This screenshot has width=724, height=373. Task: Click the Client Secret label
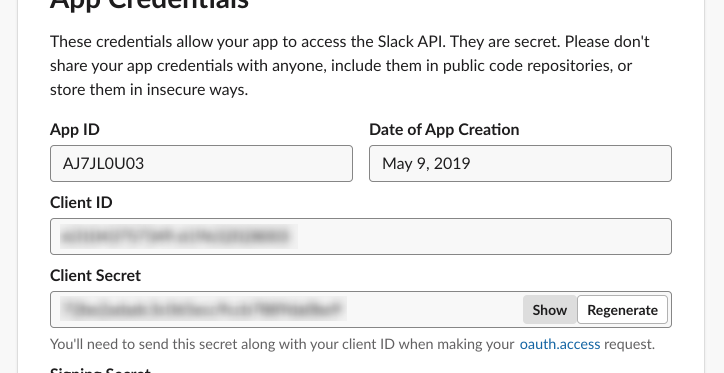point(95,275)
